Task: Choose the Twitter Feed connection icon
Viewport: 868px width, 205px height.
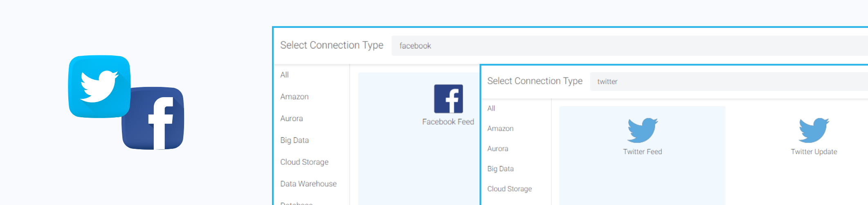Action: (643, 130)
